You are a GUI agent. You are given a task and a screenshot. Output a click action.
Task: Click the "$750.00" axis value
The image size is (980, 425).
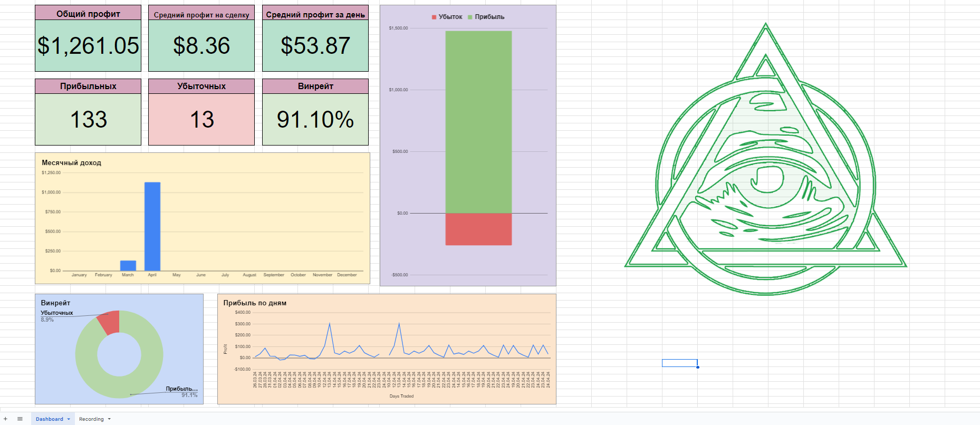pos(53,211)
